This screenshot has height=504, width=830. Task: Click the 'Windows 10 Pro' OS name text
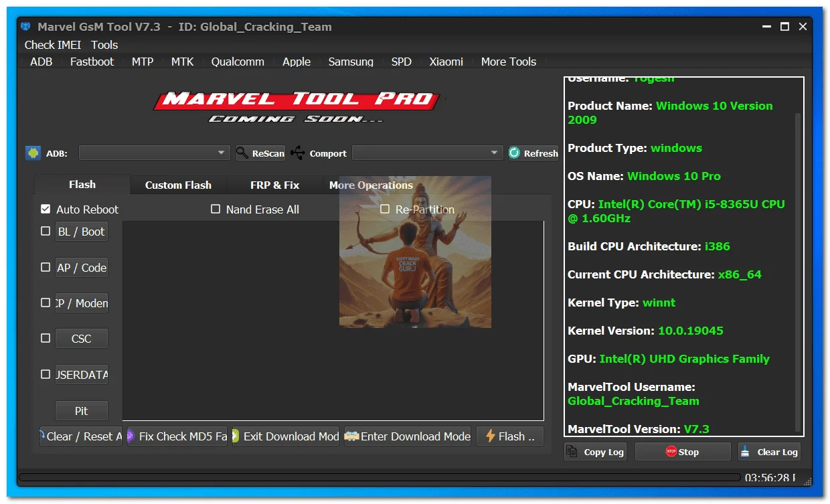[x=674, y=176]
